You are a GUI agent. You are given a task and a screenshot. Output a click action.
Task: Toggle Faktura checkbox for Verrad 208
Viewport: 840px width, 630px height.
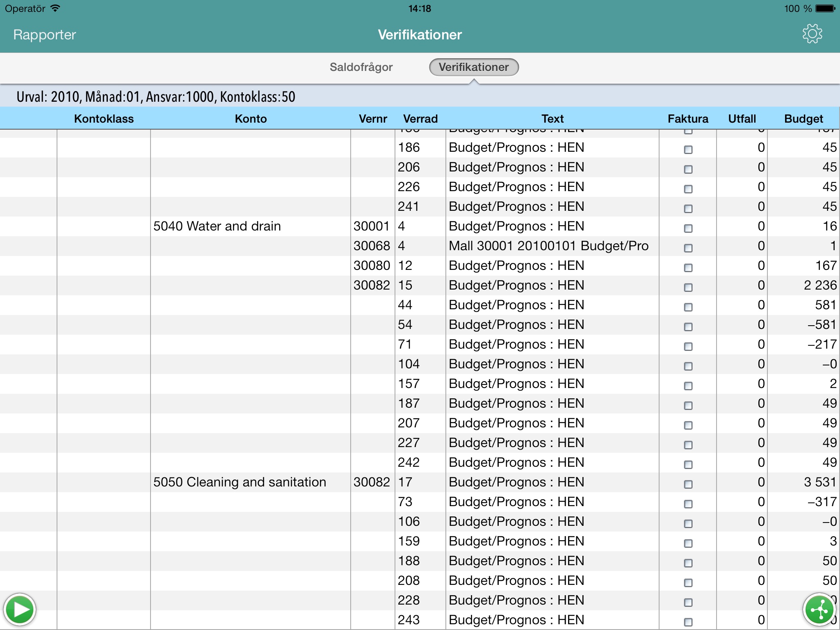coord(688,583)
